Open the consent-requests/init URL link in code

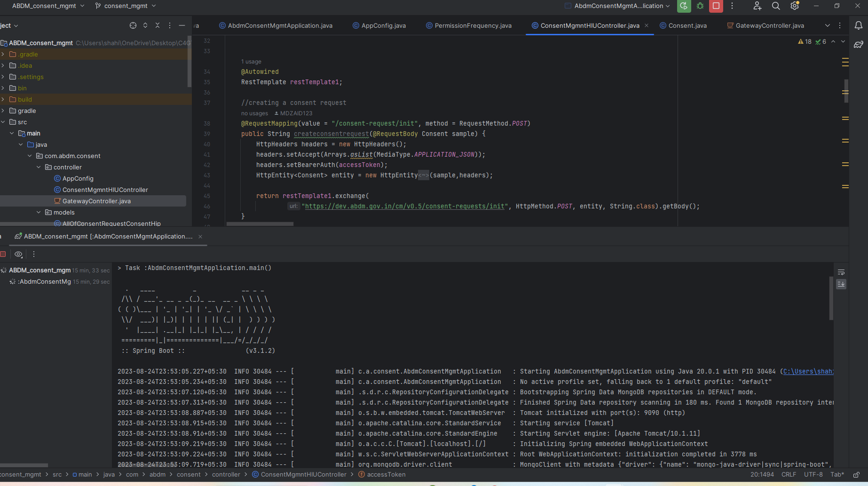tap(404, 206)
